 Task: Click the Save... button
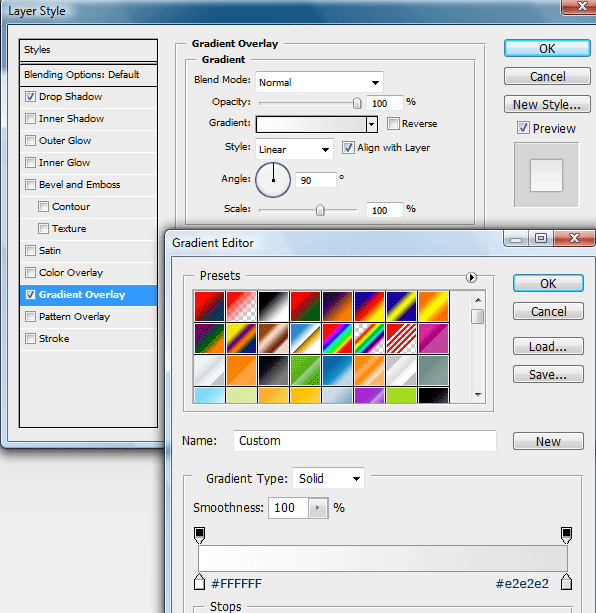tap(548, 375)
